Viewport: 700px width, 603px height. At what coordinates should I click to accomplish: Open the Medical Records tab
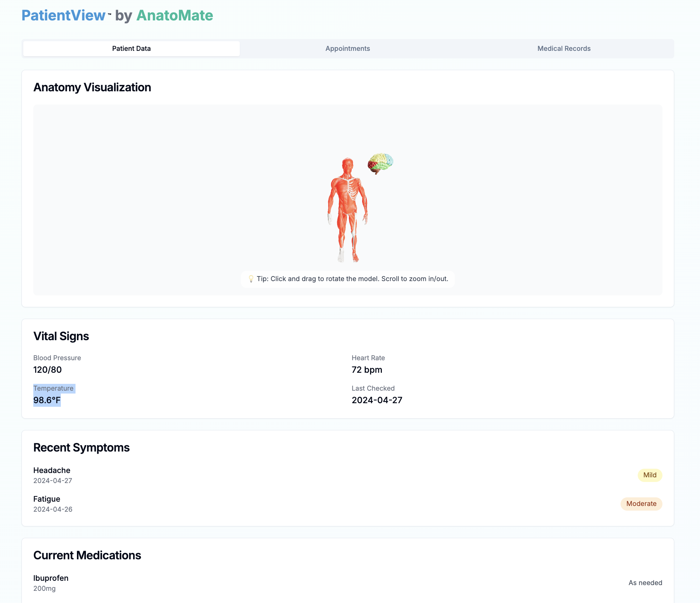[564, 49]
